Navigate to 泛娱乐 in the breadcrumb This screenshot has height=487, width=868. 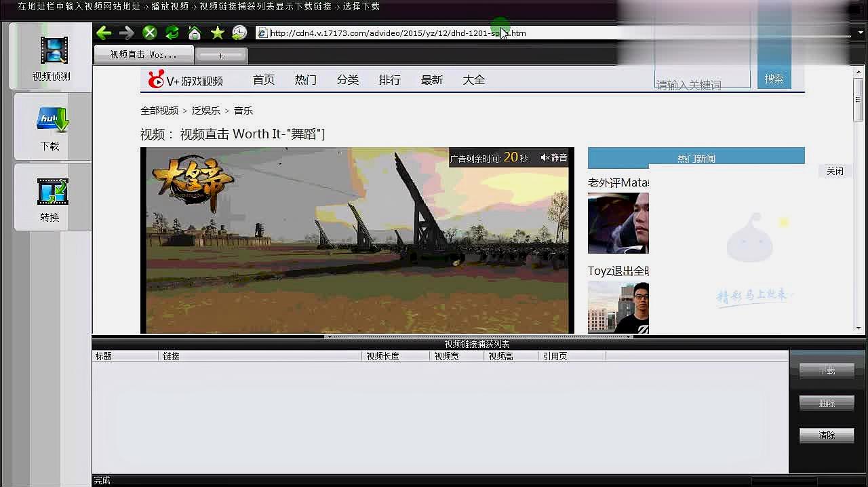(205, 110)
